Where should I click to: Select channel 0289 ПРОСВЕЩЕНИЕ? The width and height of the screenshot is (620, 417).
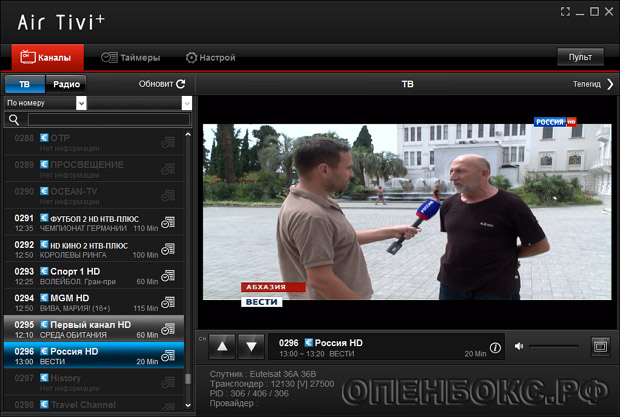[94, 169]
